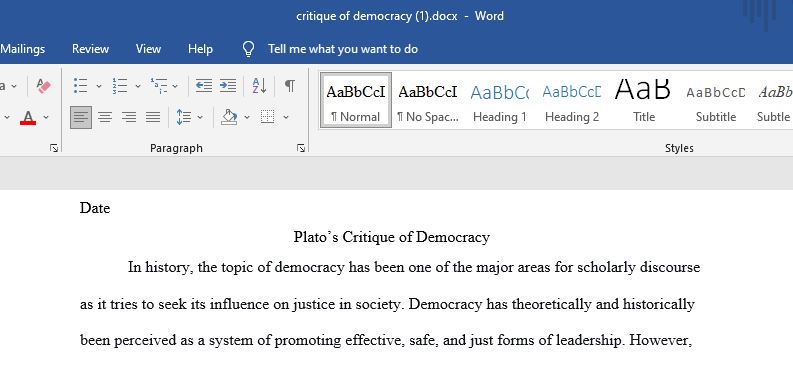Decrease the paragraph indent
The image size is (793, 365).
(204, 86)
